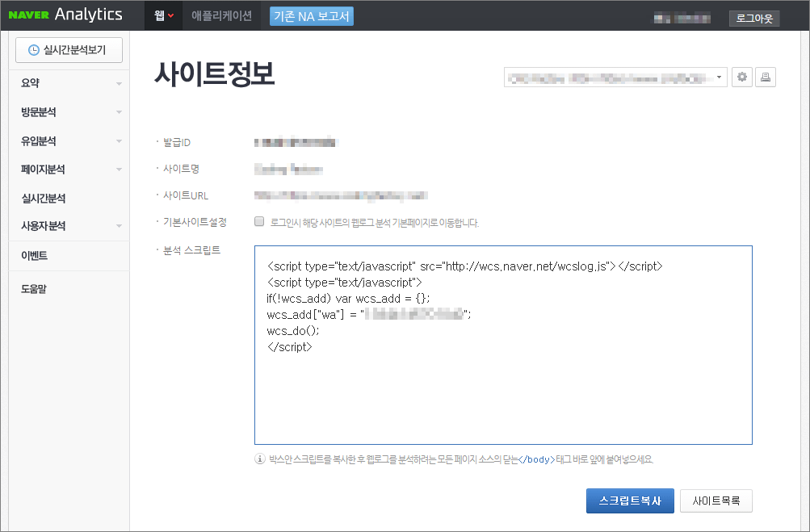
Task: Click the 사이트목록 button
Action: [x=716, y=501]
